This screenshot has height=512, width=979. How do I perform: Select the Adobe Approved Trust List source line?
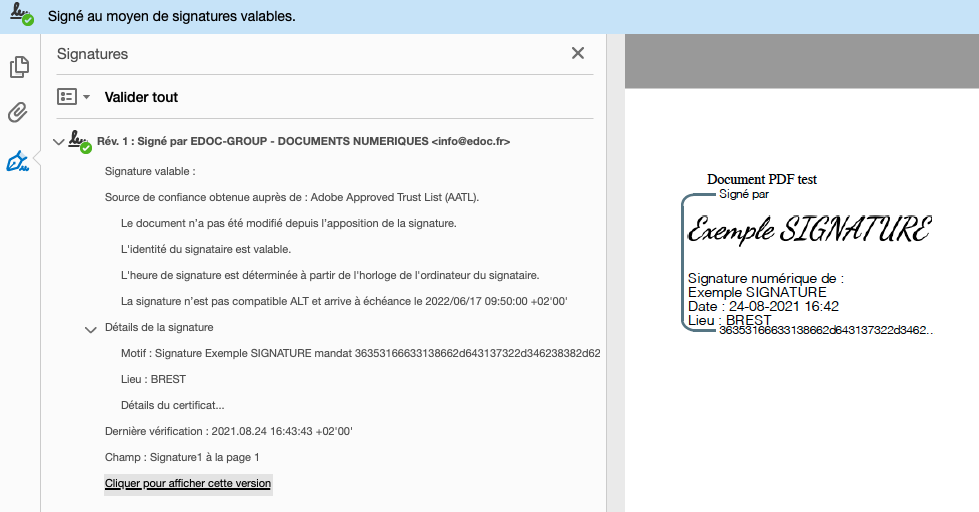tap(292, 197)
